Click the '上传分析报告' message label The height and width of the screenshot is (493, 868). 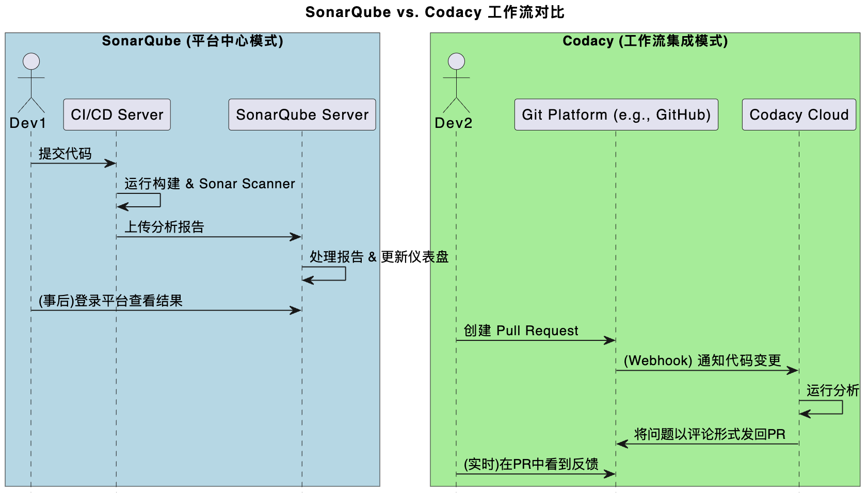pos(165,227)
